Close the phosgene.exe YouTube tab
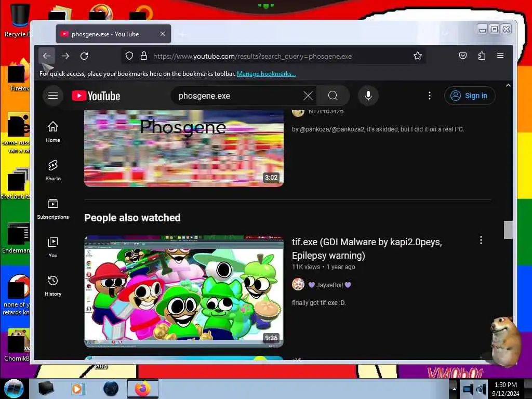The height and width of the screenshot is (399, 532). point(163,34)
